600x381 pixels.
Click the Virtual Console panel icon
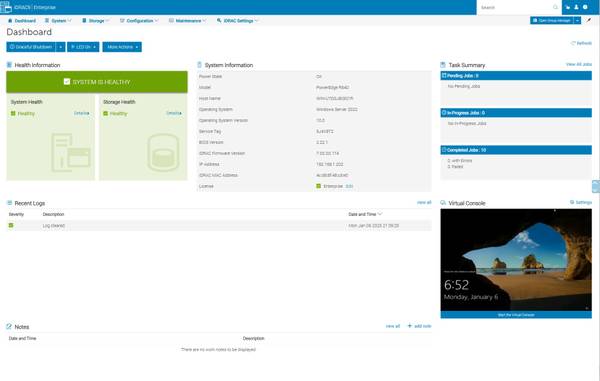[x=443, y=203]
